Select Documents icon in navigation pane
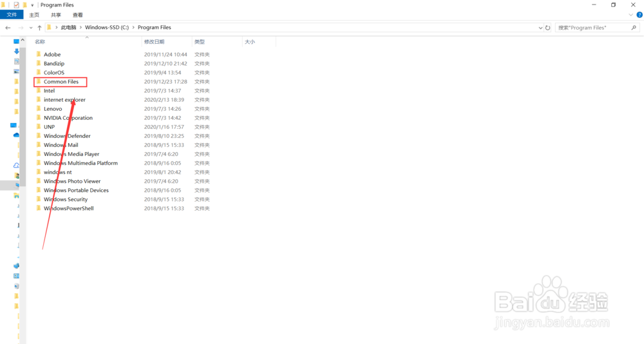The image size is (644, 344). [17, 61]
